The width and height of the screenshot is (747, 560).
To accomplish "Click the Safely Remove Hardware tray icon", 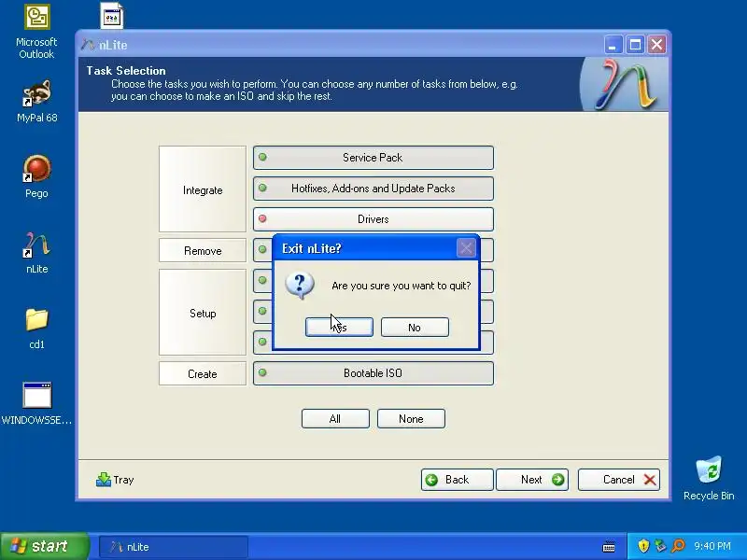I will (x=660, y=546).
